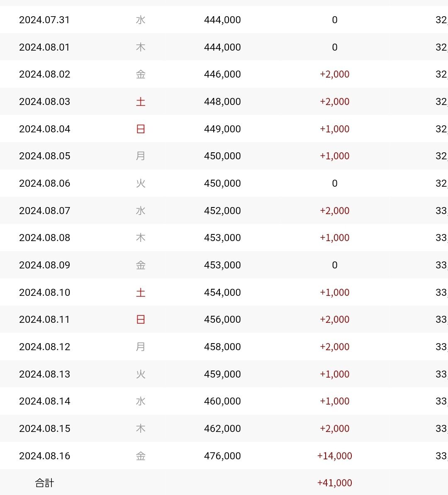Click the date 2024.08.16

pos(45,456)
